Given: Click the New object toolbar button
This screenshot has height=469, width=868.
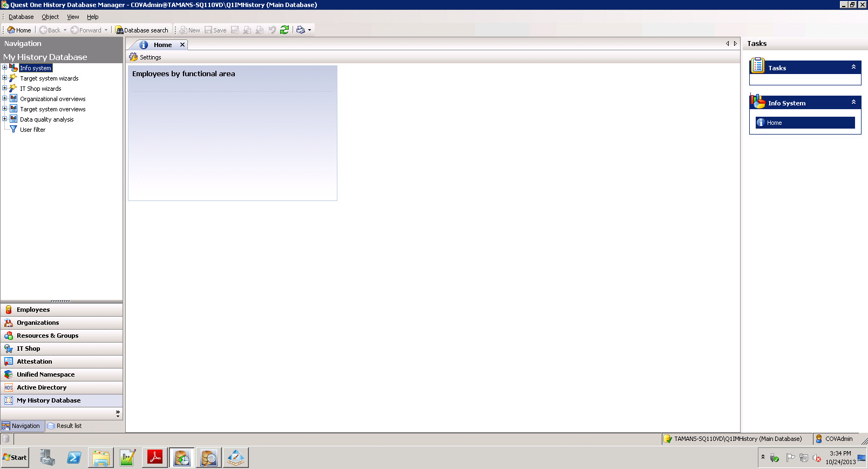Looking at the screenshot, I should pos(189,30).
